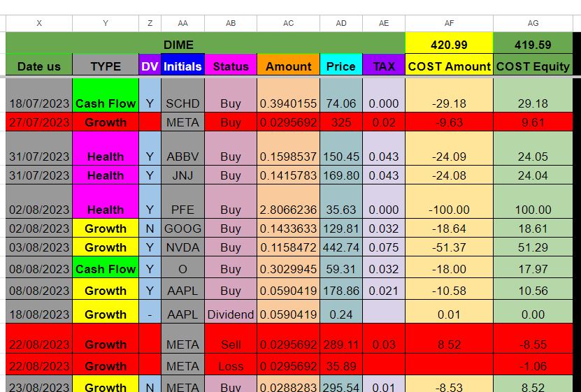The height and width of the screenshot is (392, 581).
Task: Select the date cell 18/07/2023
Action: click(39, 95)
